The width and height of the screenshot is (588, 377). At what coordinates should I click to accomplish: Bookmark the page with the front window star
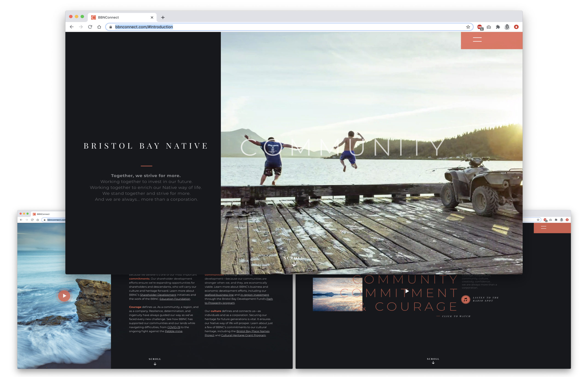(x=468, y=27)
